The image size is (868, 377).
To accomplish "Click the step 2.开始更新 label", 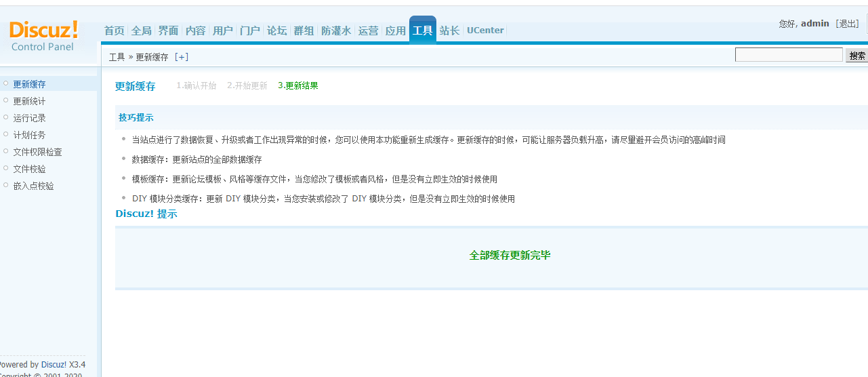I will pos(247,86).
